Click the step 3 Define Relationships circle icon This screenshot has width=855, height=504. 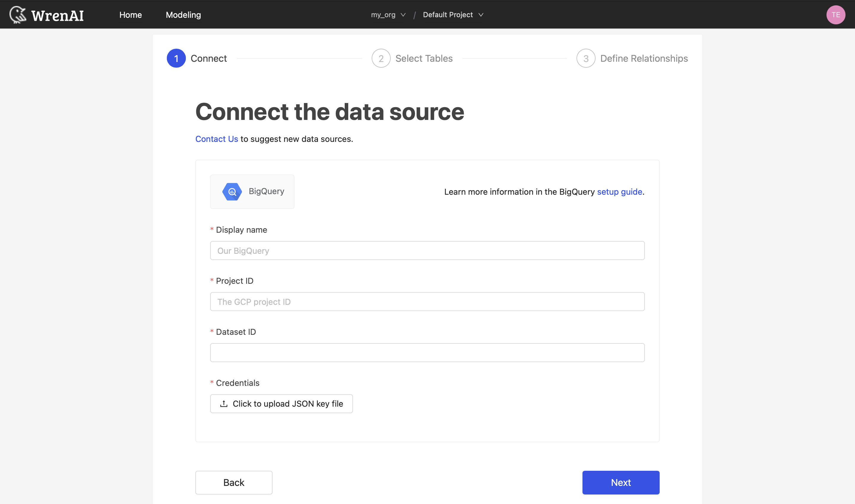pyautogui.click(x=585, y=58)
